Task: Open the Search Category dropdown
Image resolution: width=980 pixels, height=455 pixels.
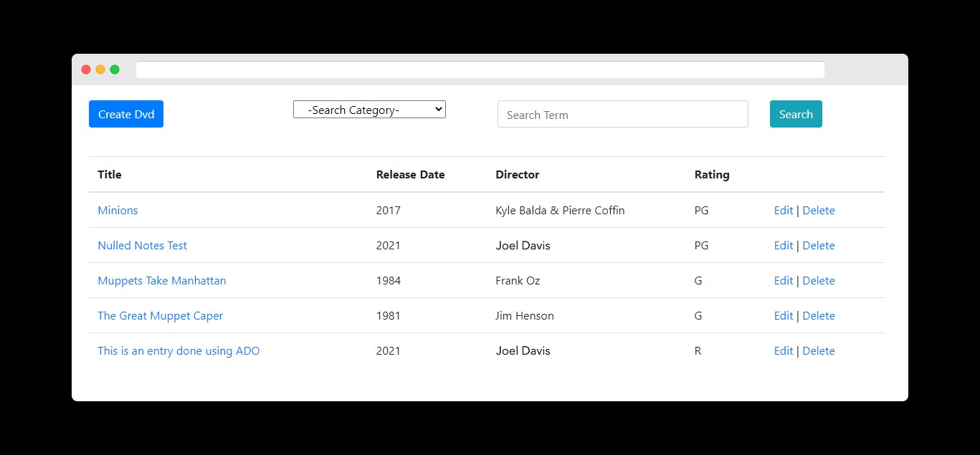Action: coord(369,110)
